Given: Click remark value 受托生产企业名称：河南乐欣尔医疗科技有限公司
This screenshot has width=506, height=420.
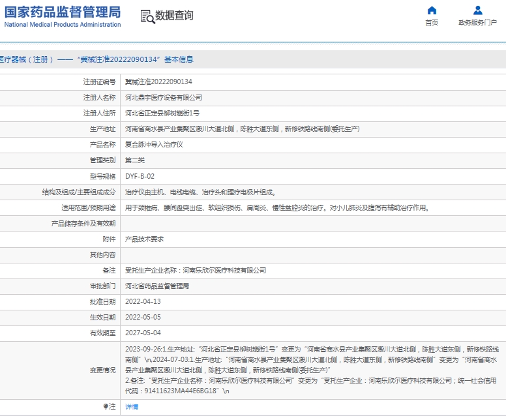Looking at the screenshot, I should (196, 271).
